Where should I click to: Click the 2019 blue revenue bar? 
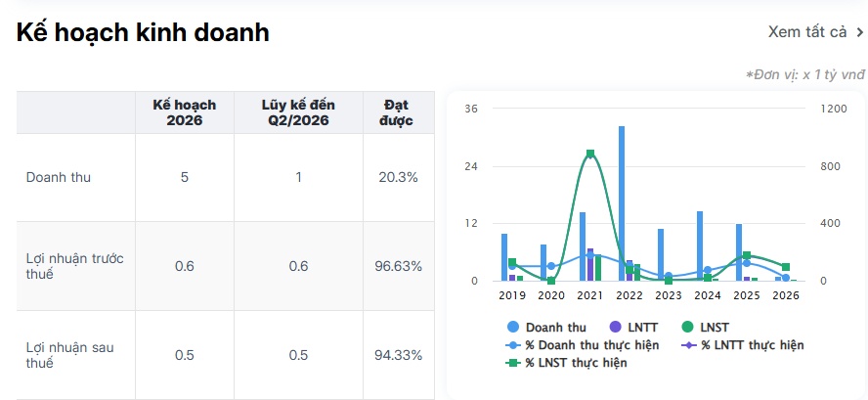click(x=504, y=257)
